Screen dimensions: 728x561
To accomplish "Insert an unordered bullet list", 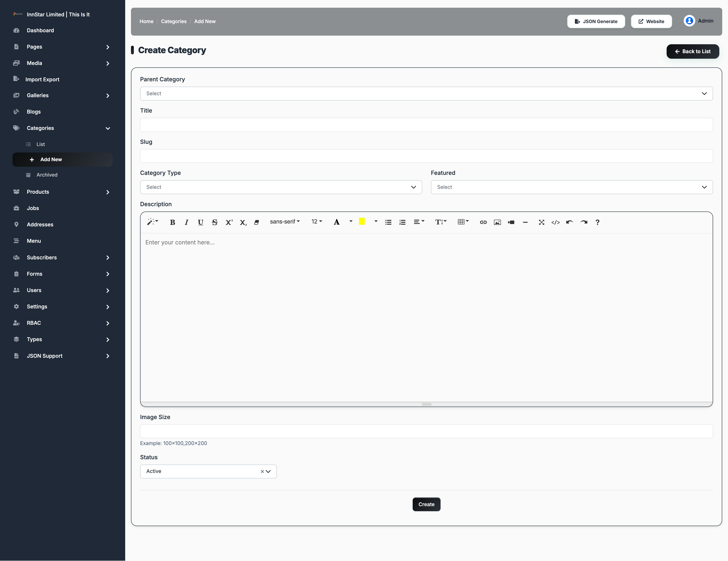I will pos(388,222).
